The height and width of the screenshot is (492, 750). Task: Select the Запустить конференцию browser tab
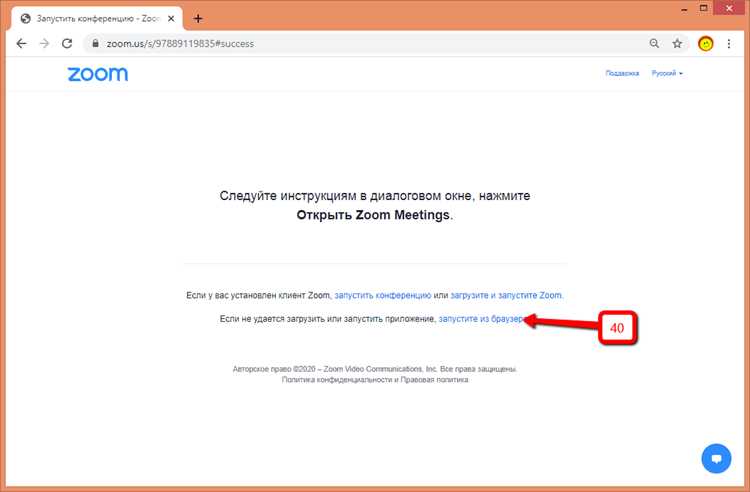coord(98,19)
